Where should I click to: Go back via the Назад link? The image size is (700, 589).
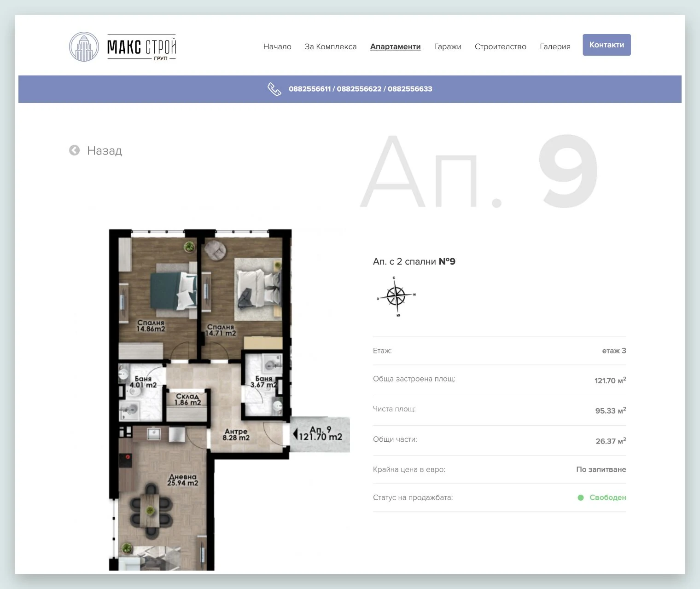105,150
